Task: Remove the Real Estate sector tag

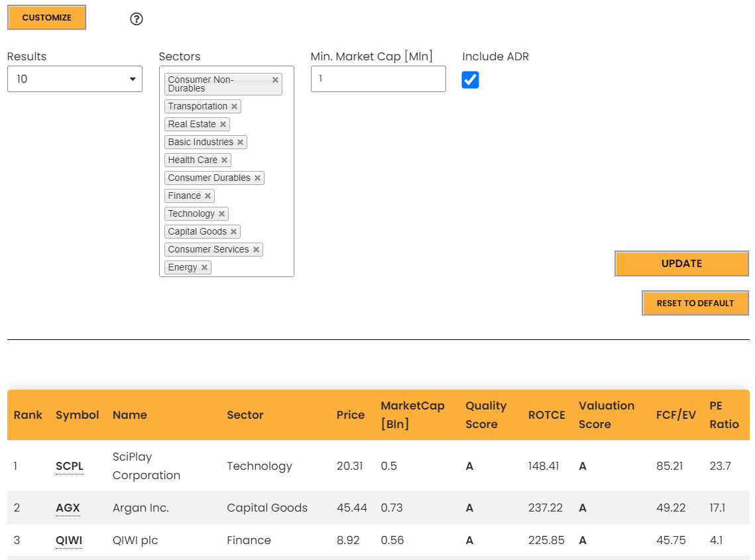Action: coord(223,124)
